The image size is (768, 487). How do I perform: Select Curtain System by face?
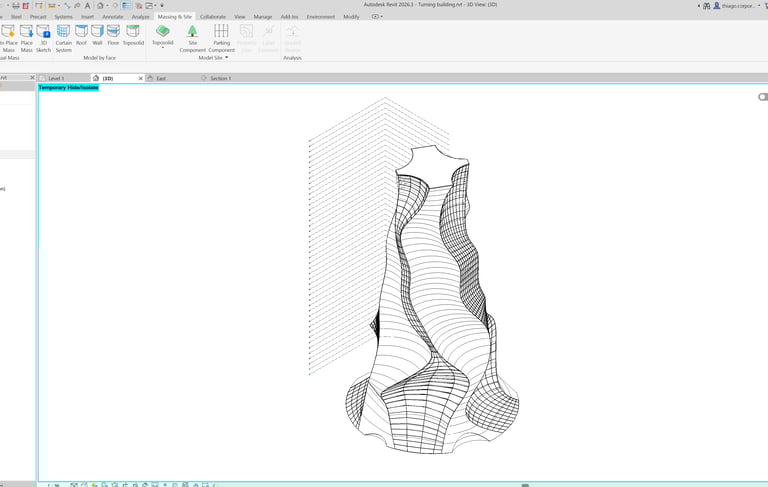[x=63, y=38]
